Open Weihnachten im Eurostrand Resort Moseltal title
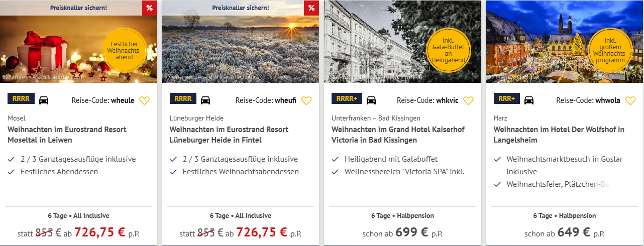 coord(67,135)
